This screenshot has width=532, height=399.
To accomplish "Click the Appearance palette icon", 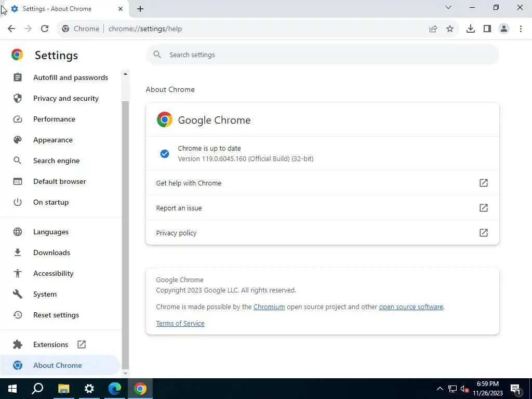I will (x=18, y=140).
